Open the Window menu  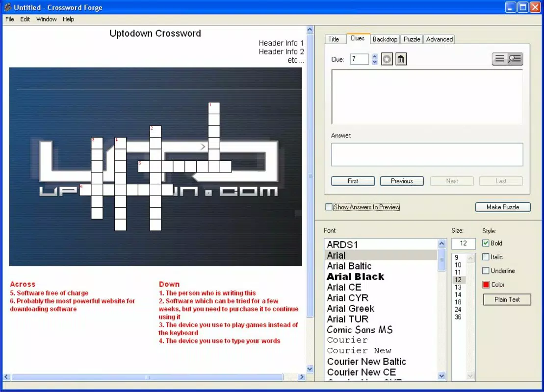point(47,19)
